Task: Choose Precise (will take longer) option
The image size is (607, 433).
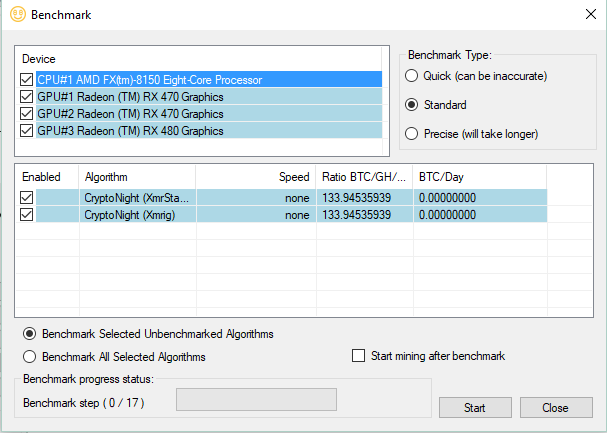Action: 411,134
